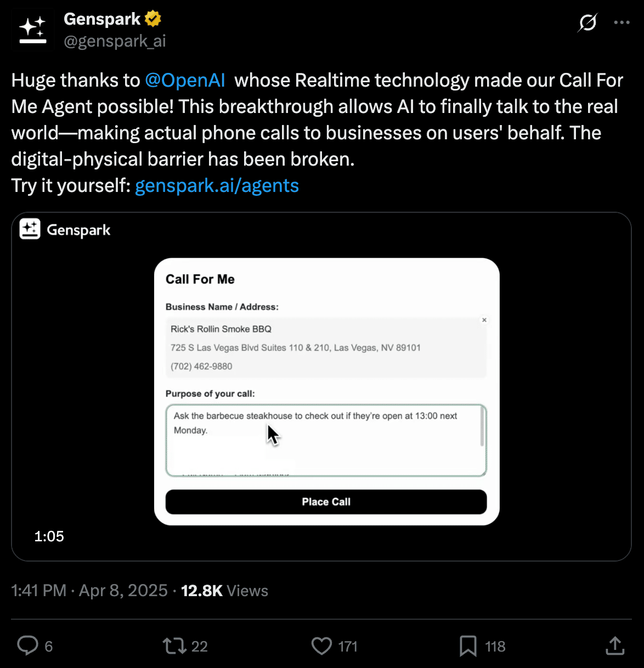The height and width of the screenshot is (668, 644).
Task: Click the scrollbar in the purpose textbox
Action: 482,428
